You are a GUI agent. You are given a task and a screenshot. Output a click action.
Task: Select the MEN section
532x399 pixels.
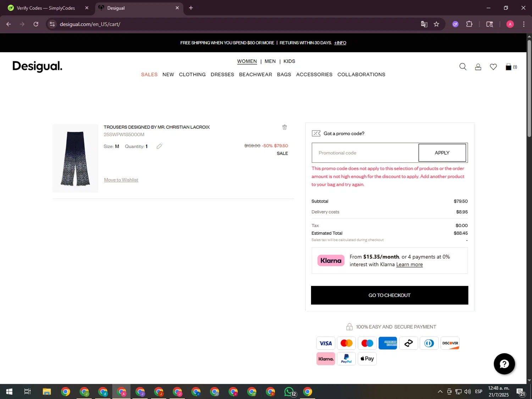pyautogui.click(x=270, y=61)
